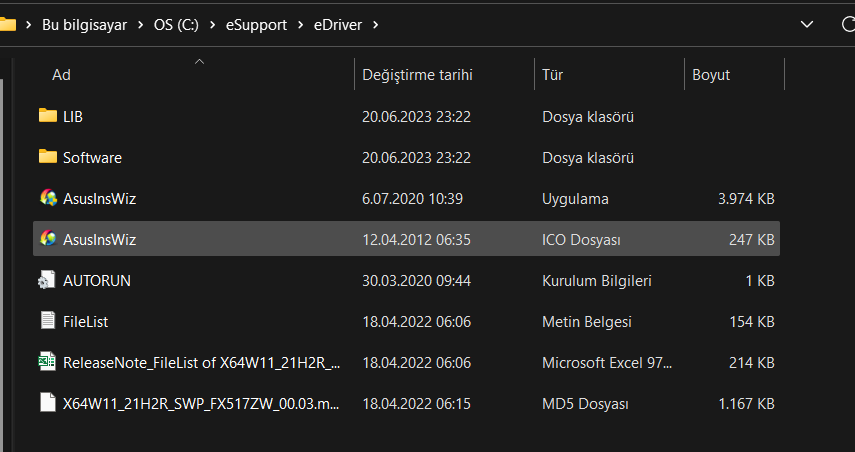The width and height of the screenshot is (855, 452).
Task: Click the 6.07.2020 10:39 date cell
Action: click(x=412, y=198)
